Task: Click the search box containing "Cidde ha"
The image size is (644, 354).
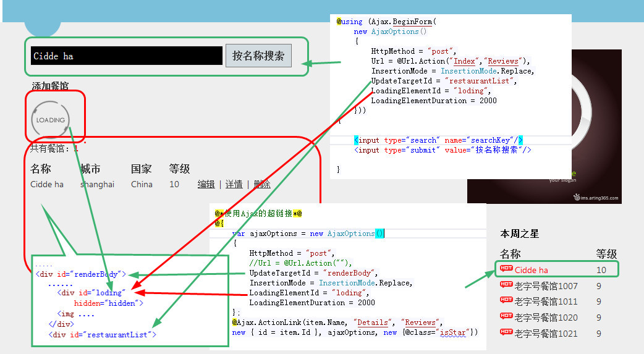Action: pos(126,56)
